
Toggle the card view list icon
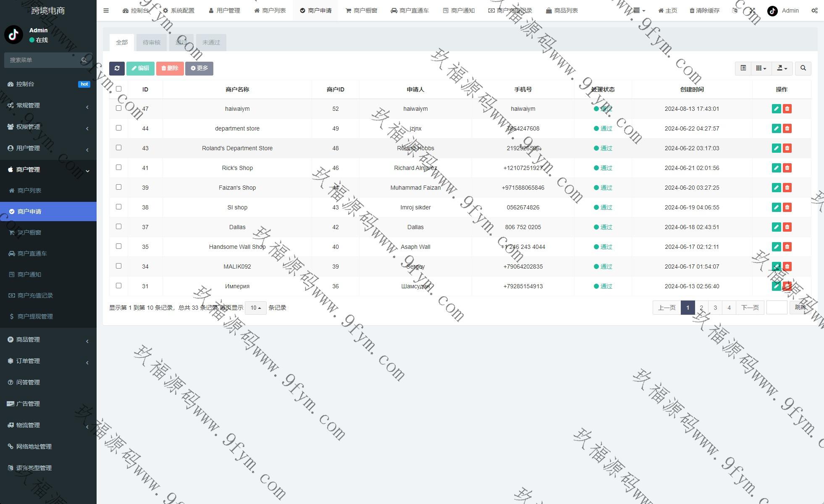pyautogui.click(x=743, y=68)
